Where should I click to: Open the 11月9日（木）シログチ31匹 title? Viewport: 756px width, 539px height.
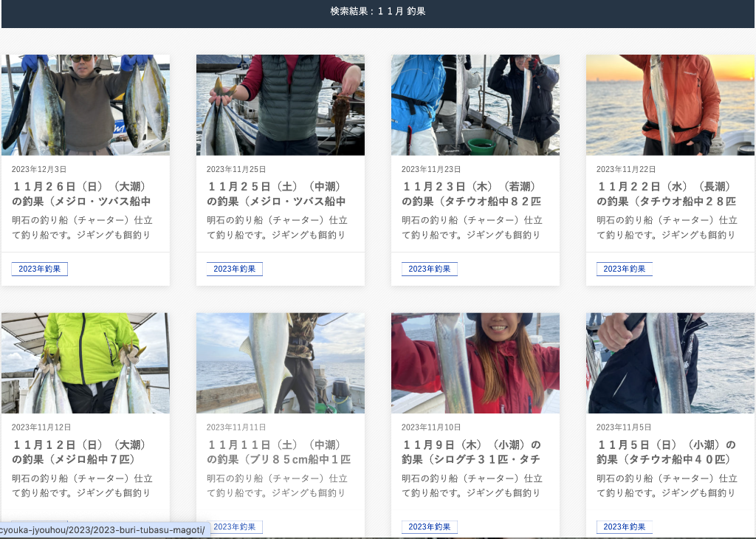pyautogui.click(x=472, y=452)
